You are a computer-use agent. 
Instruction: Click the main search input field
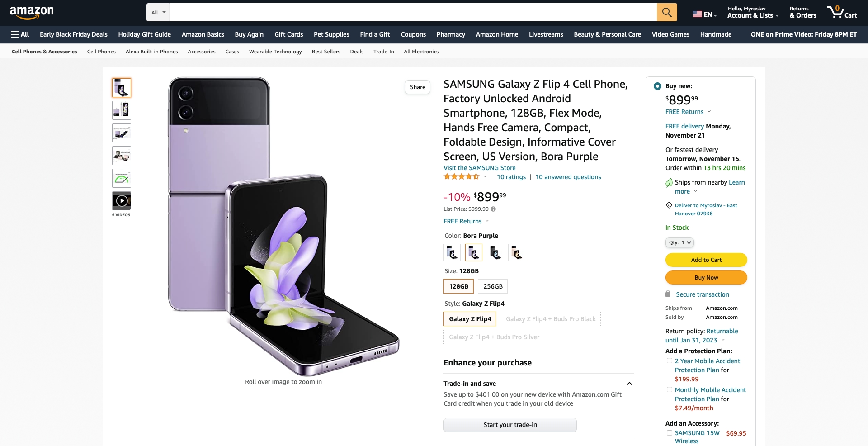click(413, 12)
